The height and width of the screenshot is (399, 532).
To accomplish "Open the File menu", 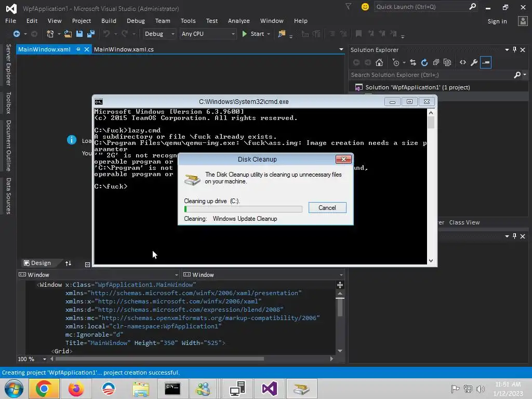I will pyautogui.click(x=10, y=21).
